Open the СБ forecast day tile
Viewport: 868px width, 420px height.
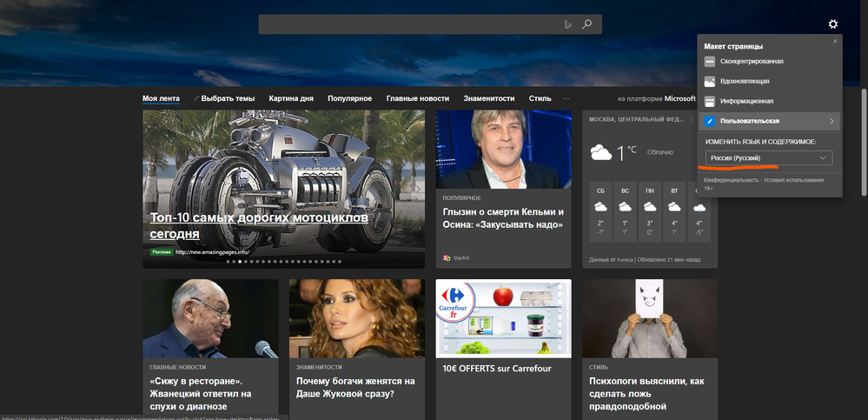click(x=600, y=211)
